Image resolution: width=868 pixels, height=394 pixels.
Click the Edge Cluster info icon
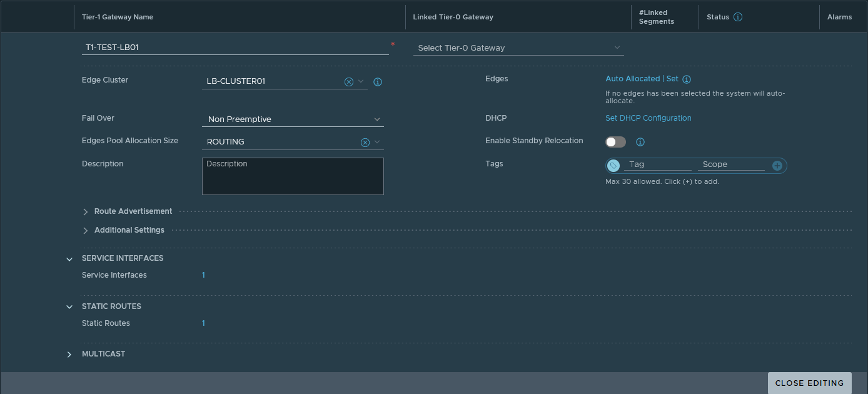(x=378, y=82)
